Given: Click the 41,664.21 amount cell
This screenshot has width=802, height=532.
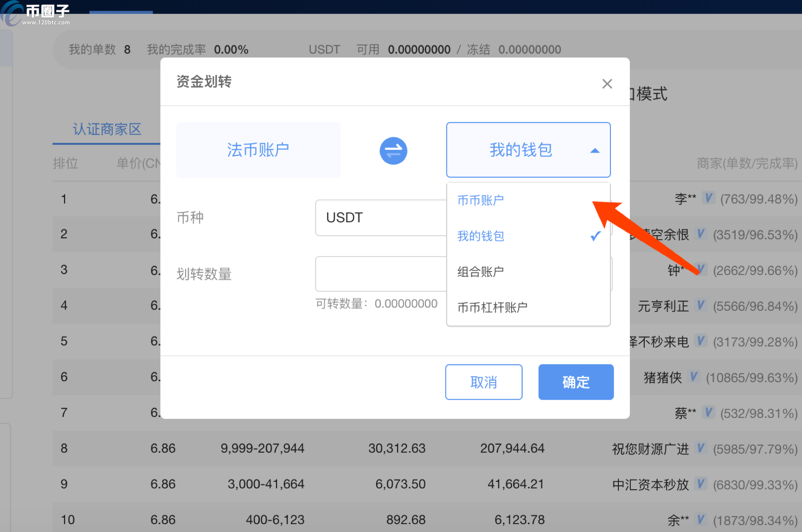Looking at the screenshot, I should coord(516,484).
